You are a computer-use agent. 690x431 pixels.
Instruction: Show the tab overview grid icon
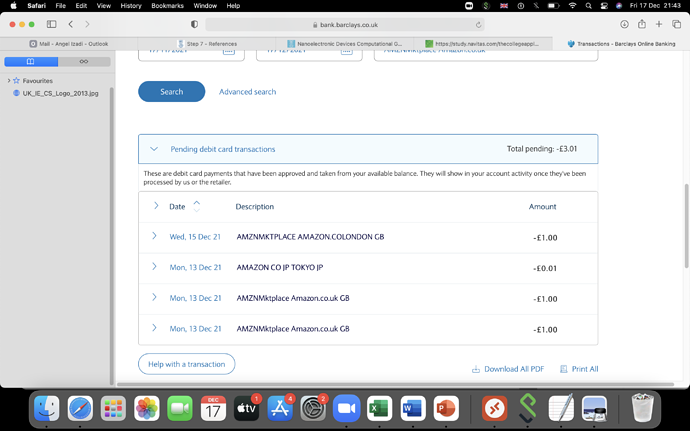(677, 24)
